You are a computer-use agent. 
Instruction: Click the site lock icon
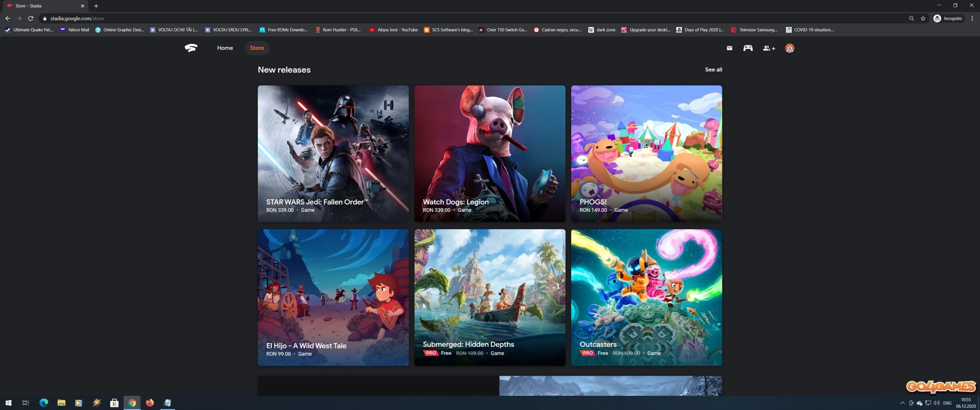(x=45, y=18)
